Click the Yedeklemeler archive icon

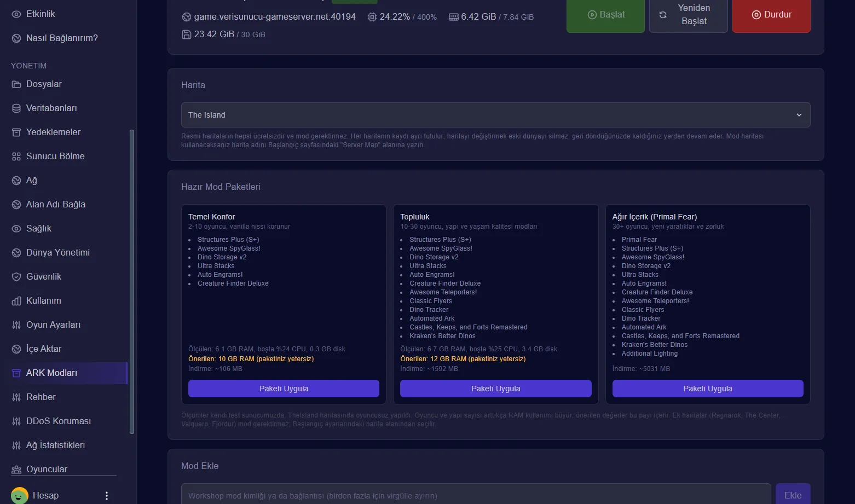pos(16,132)
